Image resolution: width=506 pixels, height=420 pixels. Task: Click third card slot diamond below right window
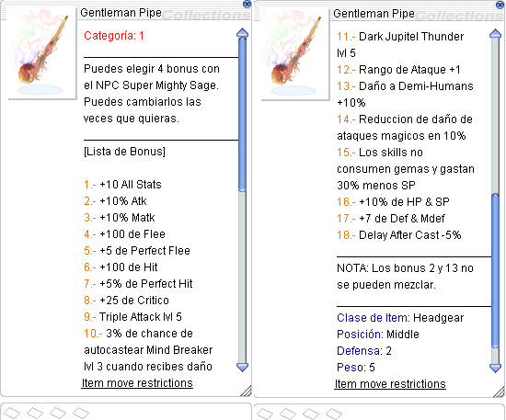[x=311, y=414]
